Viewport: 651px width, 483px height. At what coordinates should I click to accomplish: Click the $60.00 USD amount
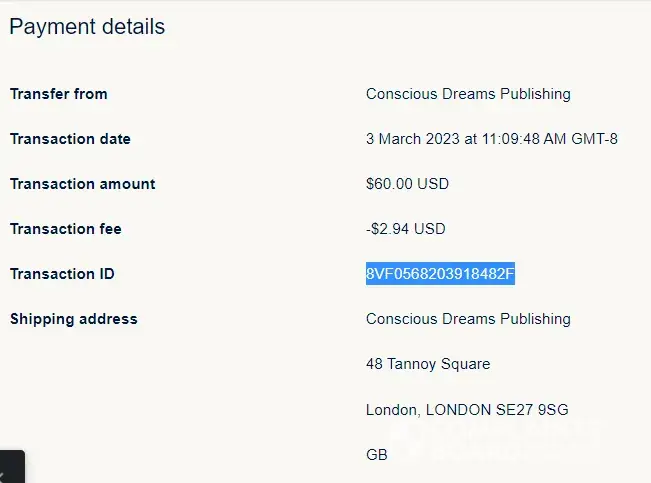pyautogui.click(x=407, y=184)
